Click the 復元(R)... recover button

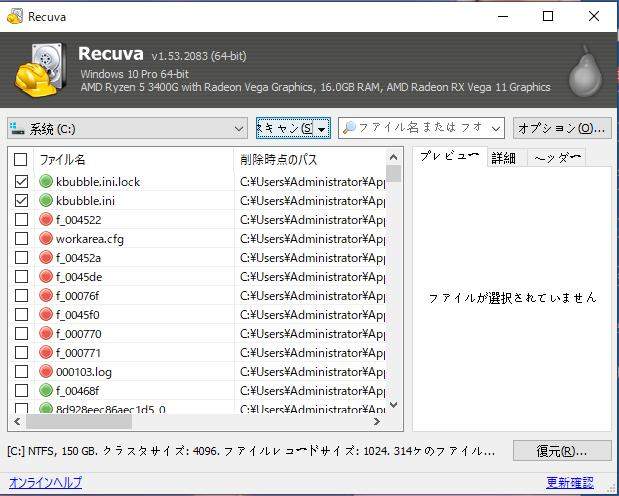point(560,451)
